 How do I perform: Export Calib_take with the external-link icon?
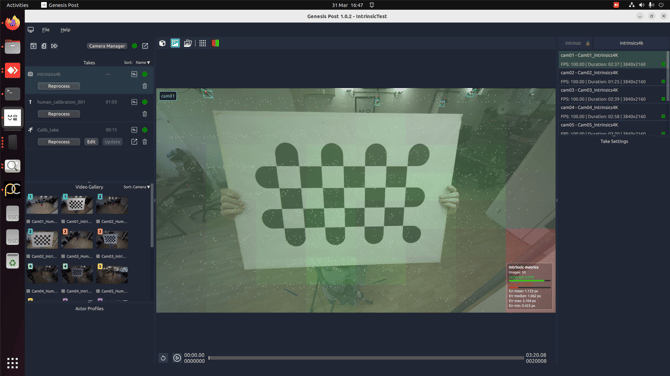(134, 141)
